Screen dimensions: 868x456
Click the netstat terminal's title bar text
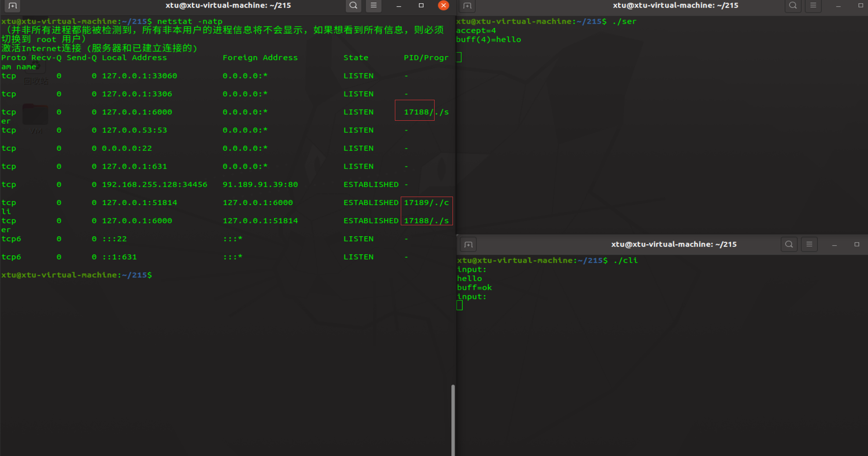pos(228,6)
